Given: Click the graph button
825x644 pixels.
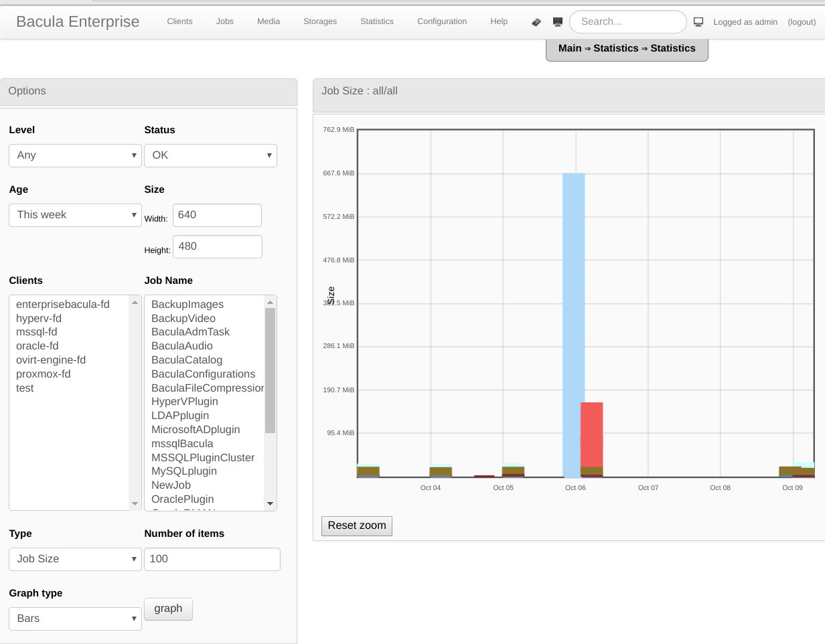Looking at the screenshot, I should click(168, 609).
